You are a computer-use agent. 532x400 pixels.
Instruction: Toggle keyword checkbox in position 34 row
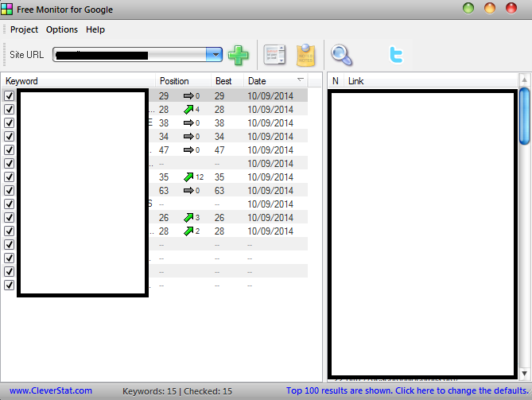click(x=10, y=137)
